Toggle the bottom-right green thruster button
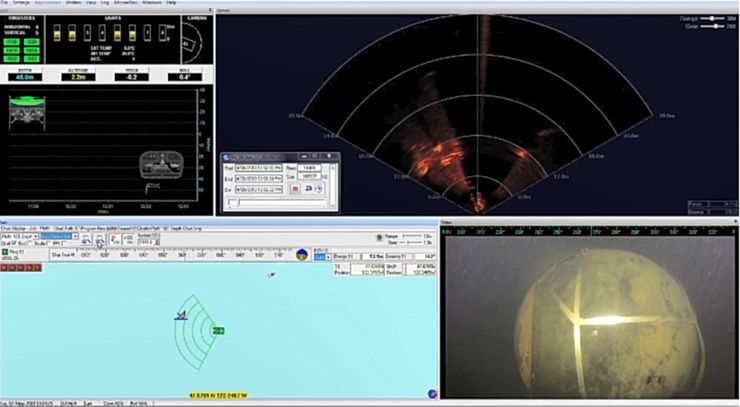The image size is (740, 407). click(32, 58)
